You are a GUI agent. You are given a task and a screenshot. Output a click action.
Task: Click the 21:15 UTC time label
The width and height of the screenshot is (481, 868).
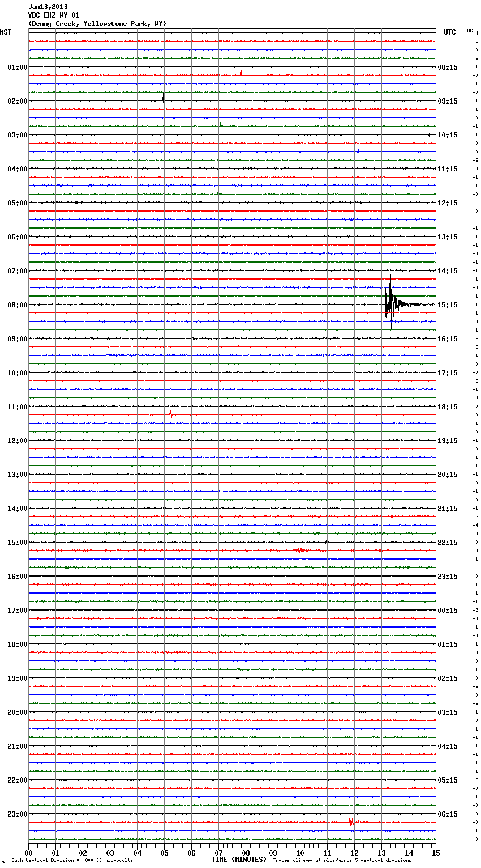(x=448, y=509)
